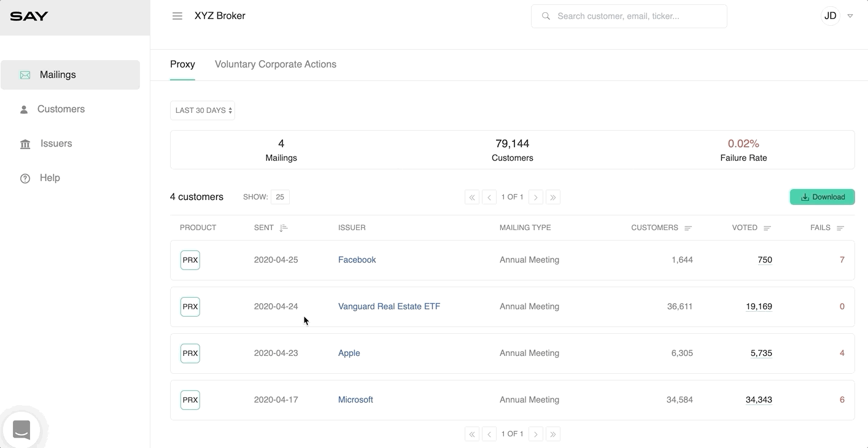
Task: Expand the account dropdown arrow
Action: pyautogui.click(x=850, y=16)
